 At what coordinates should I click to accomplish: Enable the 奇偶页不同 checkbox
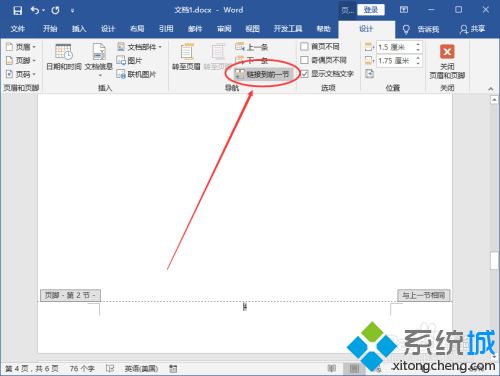pyautogui.click(x=304, y=60)
